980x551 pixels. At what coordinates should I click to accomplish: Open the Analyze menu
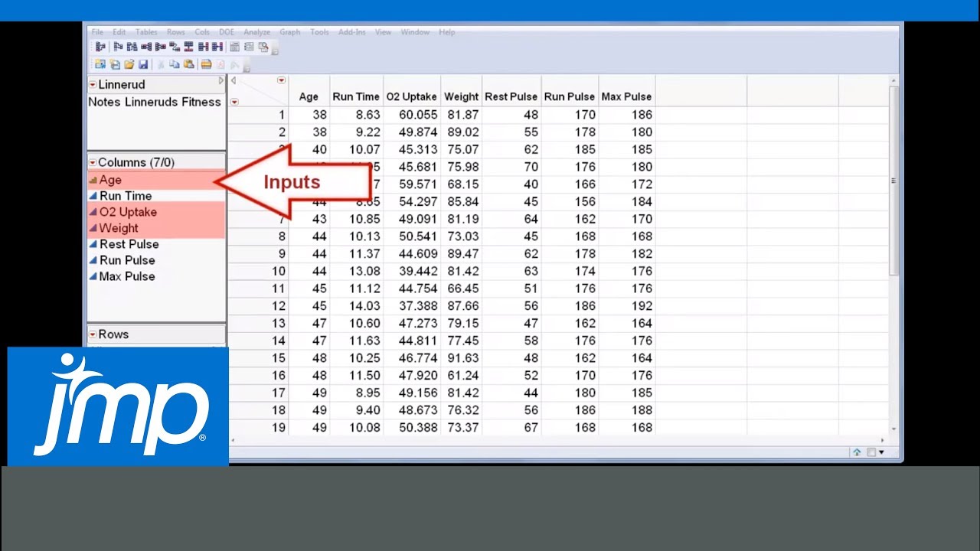256,32
